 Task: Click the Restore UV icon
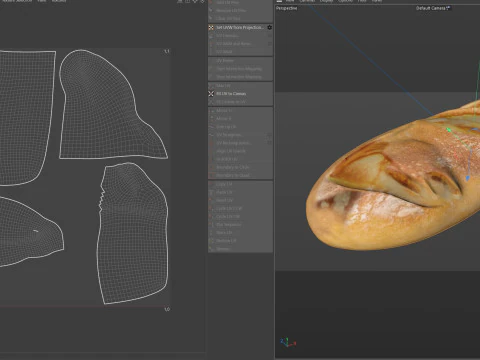(x=211, y=240)
